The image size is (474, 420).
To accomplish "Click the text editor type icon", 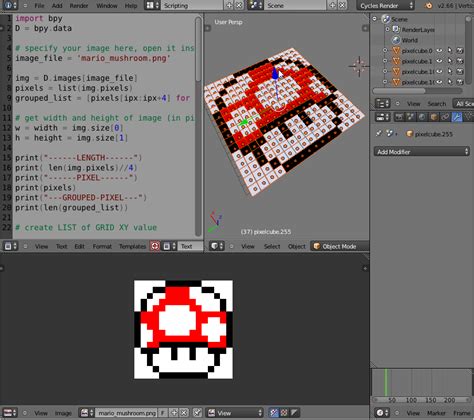I will (x=10, y=246).
